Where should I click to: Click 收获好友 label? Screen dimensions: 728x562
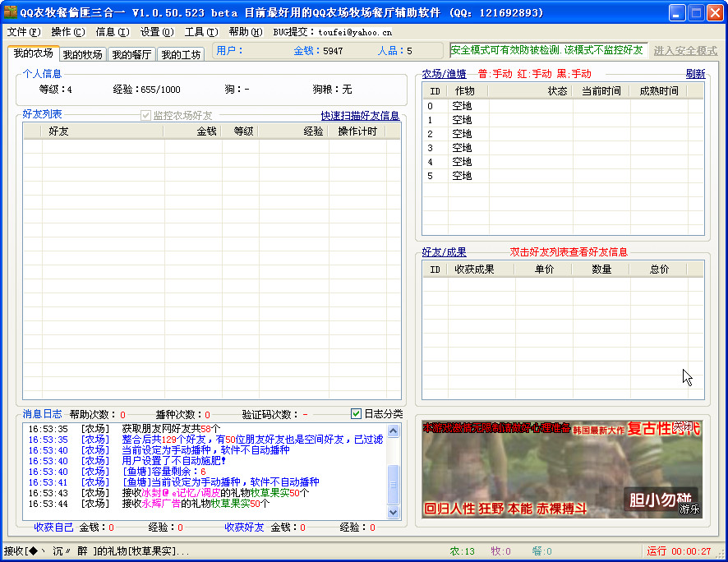(244, 527)
